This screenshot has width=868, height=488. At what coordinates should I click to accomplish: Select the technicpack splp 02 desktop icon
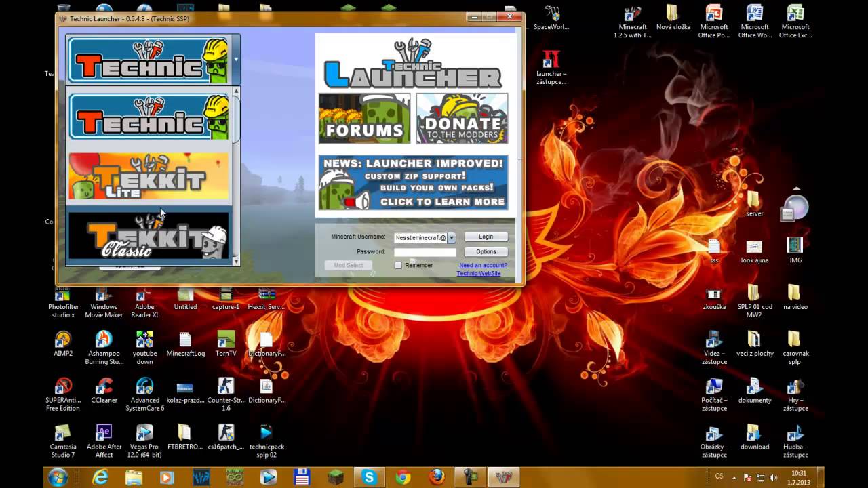pyautogui.click(x=267, y=441)
